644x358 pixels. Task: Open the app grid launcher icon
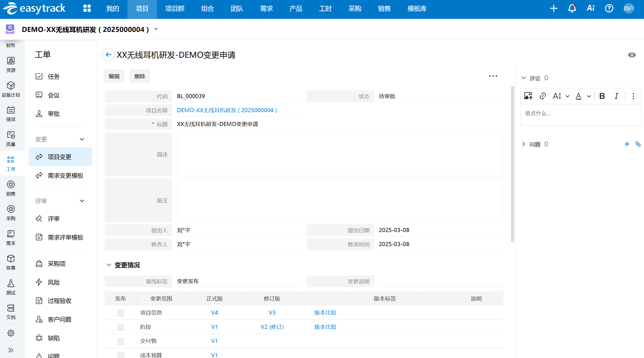(87, 8)
